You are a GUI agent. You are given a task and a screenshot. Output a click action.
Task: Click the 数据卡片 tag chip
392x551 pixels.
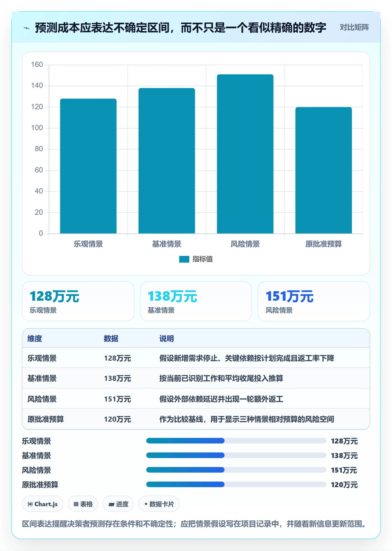[x=159, y=504]
